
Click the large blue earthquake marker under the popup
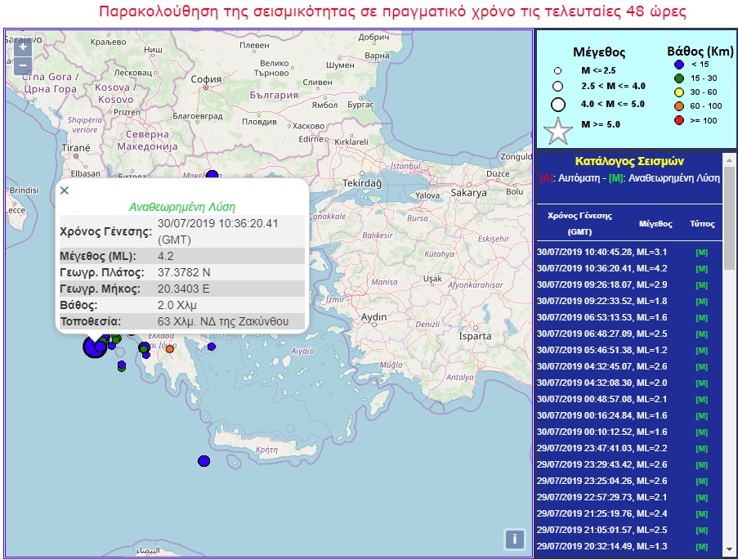pyautogui.click(x=94, y=347)
